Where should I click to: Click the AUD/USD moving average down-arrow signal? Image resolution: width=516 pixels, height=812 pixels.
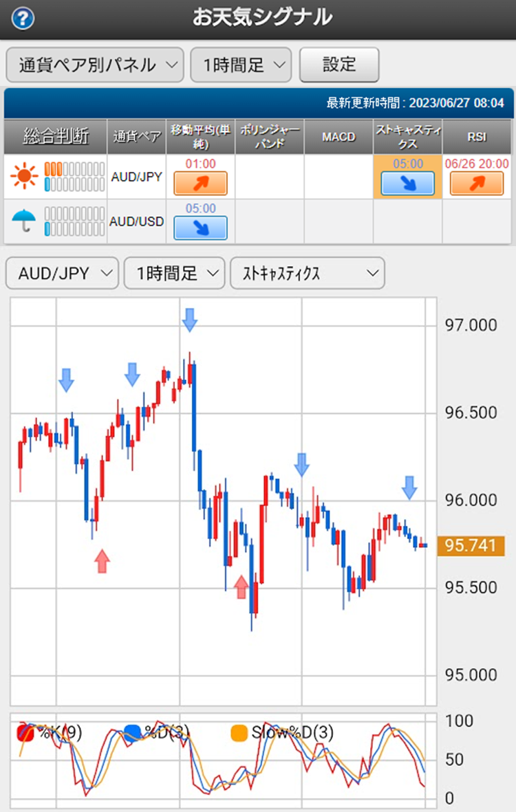point(200,228)
